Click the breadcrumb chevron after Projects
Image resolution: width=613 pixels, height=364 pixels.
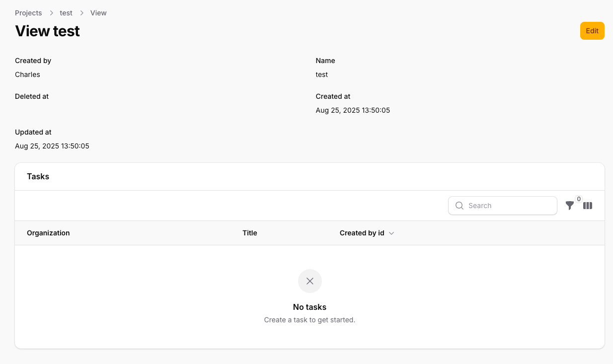pos(51,13)
